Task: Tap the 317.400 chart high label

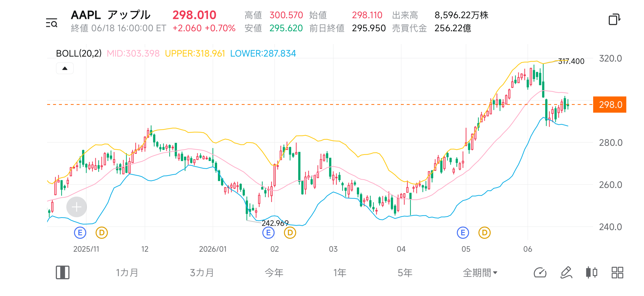Action: click(x=571, y=61)
